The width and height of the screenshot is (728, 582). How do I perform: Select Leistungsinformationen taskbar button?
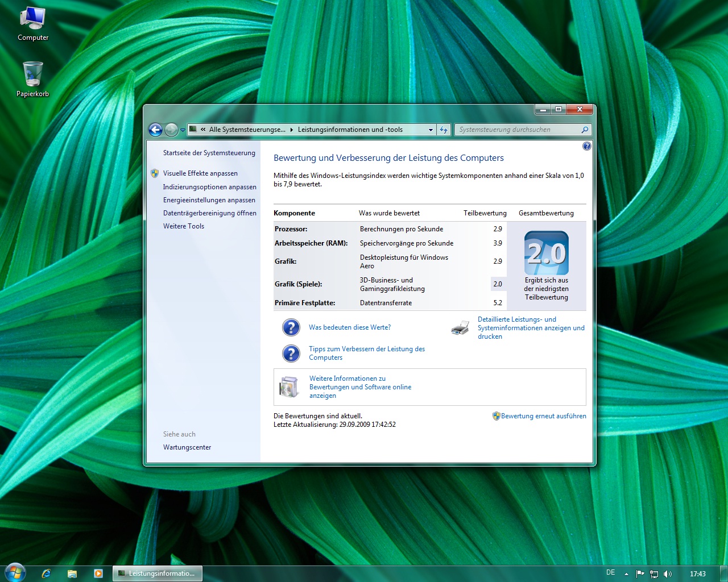(158, 573)
